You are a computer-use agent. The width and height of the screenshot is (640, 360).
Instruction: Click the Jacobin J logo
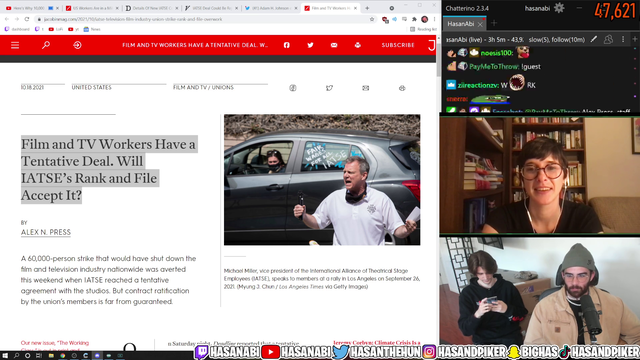(431, 45)
